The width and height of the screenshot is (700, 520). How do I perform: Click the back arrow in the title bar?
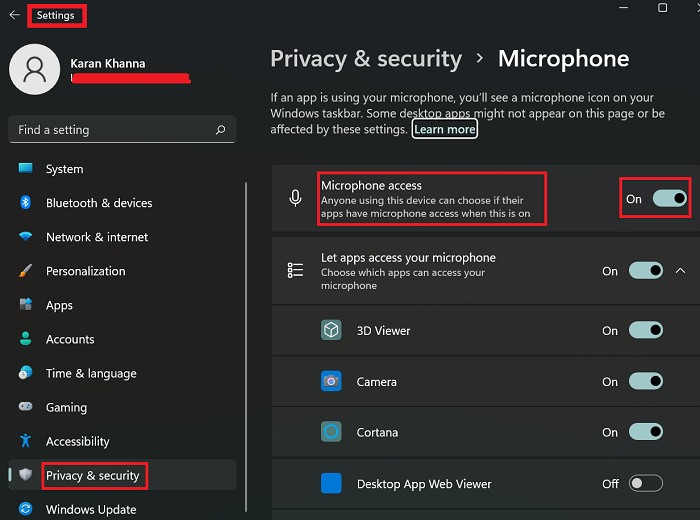point(14,15)
